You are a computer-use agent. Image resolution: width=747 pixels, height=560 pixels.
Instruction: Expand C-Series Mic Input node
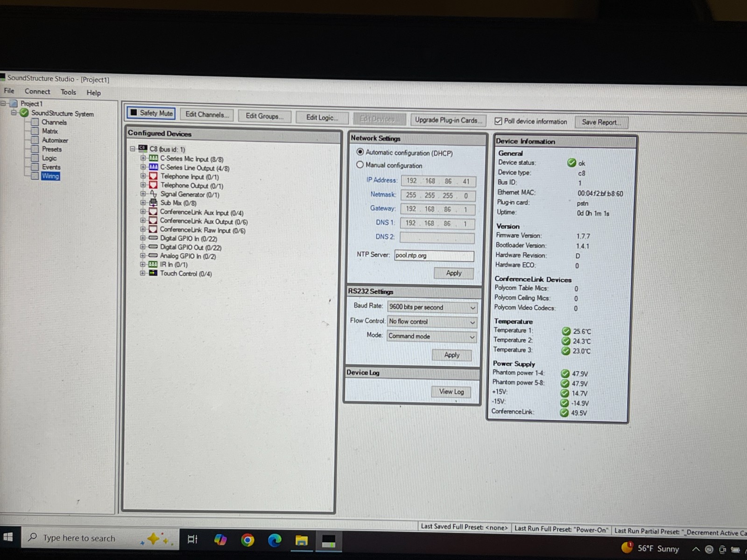143,158
